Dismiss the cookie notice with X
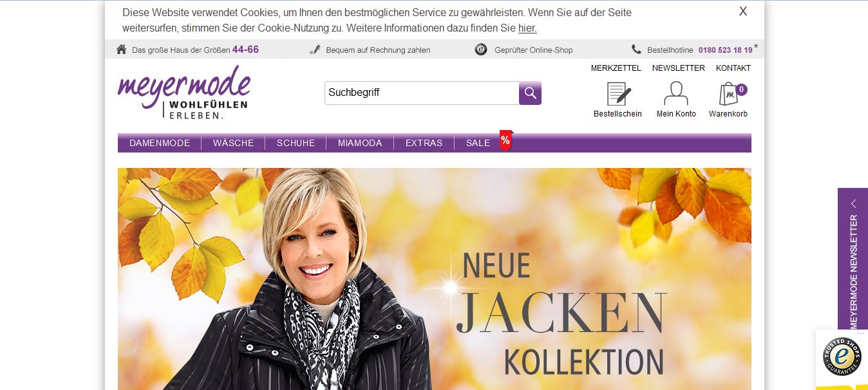Screen dimensions: 868x390 (743, 12)
